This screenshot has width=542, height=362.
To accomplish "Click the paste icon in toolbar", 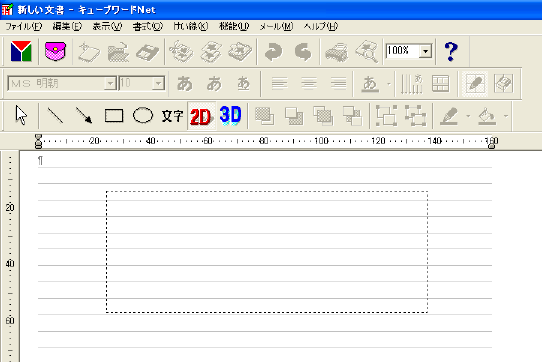I will click(x=240, y=52).
